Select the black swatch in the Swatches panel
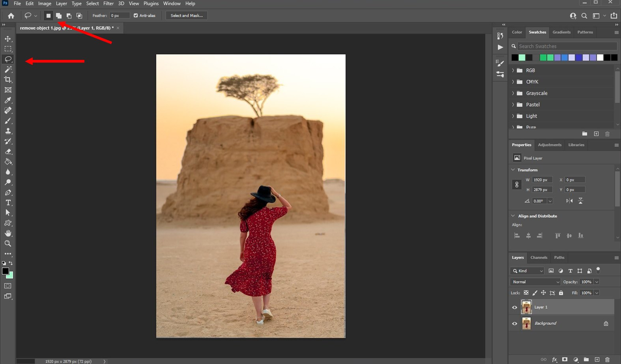Image resolution: width=621 pixels, height=364 pixels. click(x=514, y=57)
